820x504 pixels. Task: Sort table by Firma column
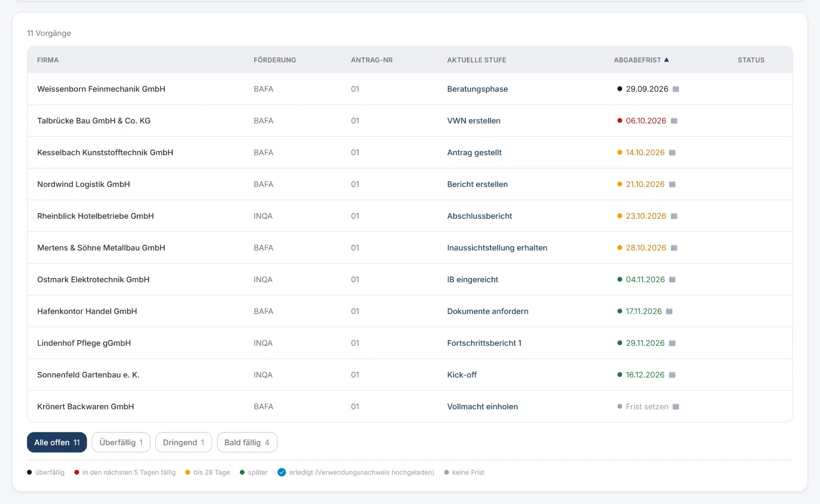[x=48, y=60]
